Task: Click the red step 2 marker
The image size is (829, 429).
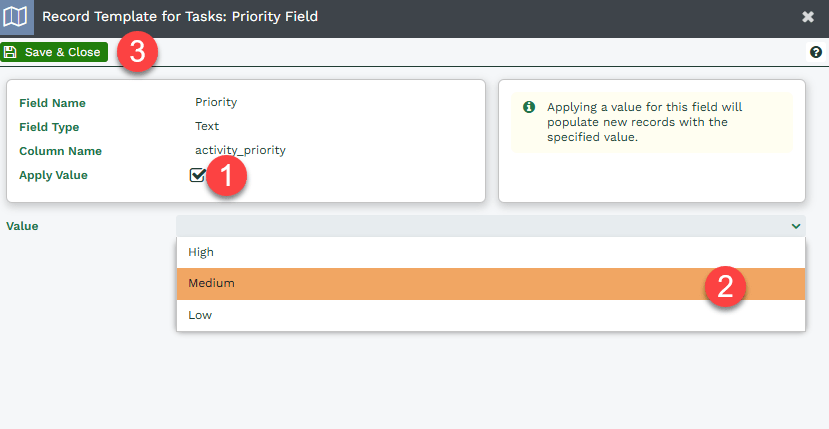Action: (x=725, y=286)
